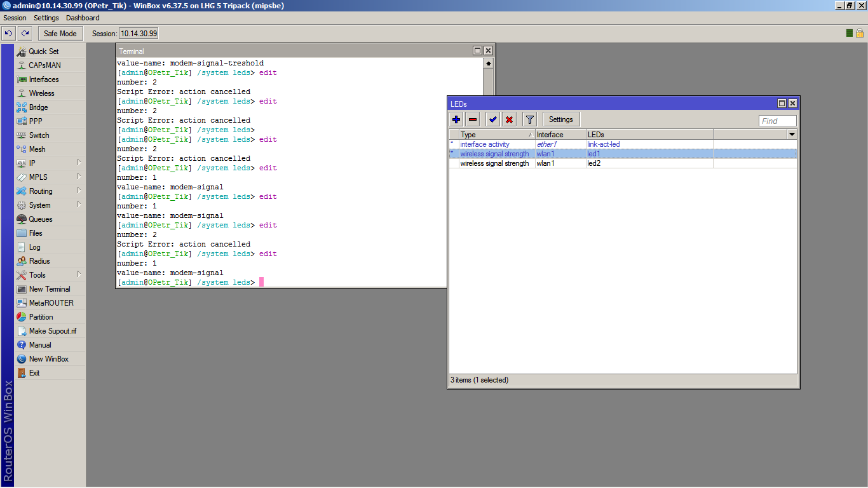Viewport: 868px width, 488px height.
Task: Close the LEDs window
Action: click(x=792, y=104)
